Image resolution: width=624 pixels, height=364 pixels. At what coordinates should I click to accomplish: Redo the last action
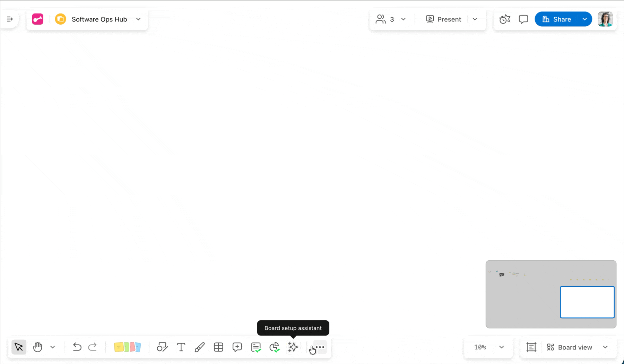click(93, 347)
